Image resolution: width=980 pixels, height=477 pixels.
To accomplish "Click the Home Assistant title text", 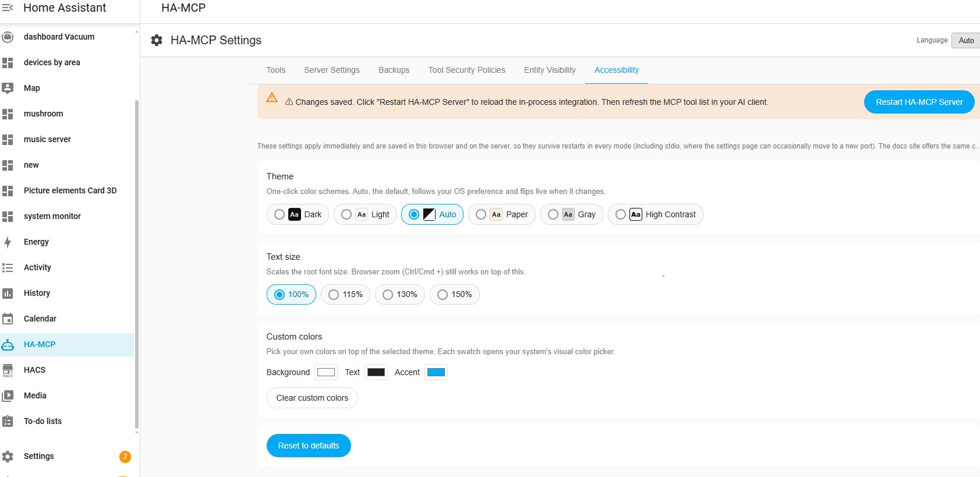I will [65, 8].
